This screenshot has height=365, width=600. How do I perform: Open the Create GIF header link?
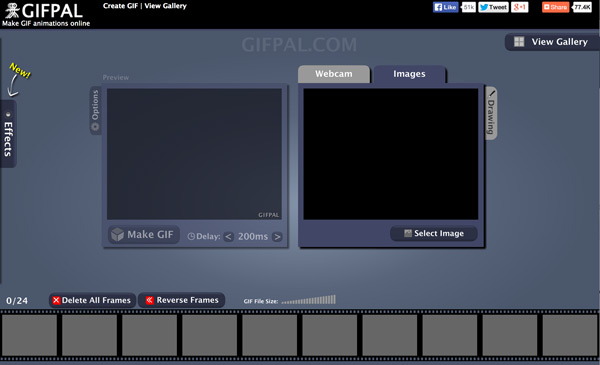[x=120, y=6]
